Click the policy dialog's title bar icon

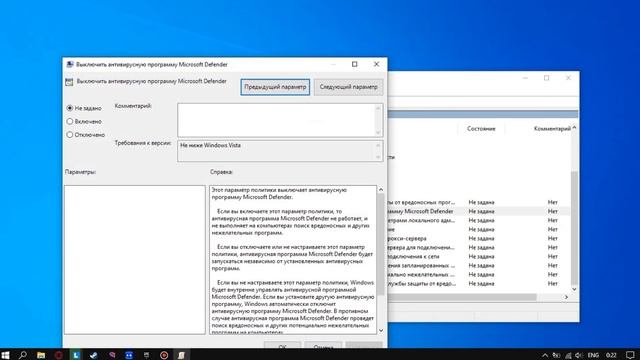70,64
